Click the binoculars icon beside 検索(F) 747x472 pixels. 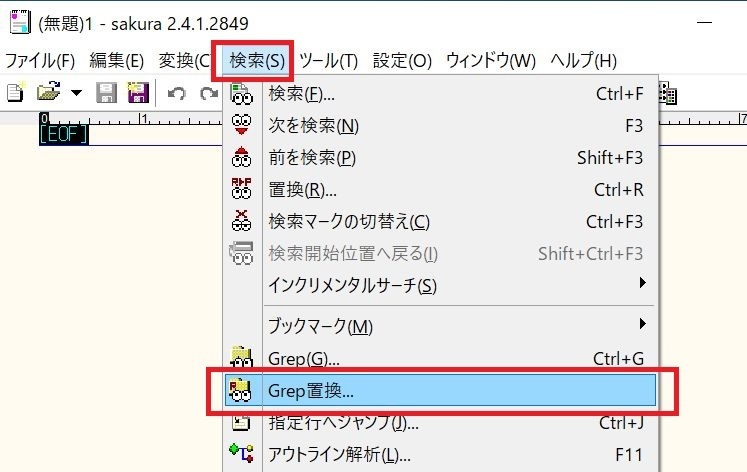[242, 95]
